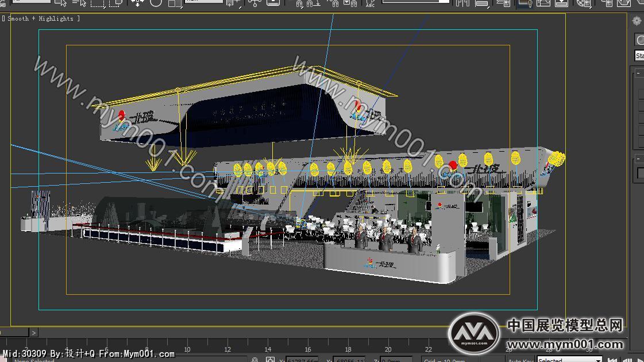Select the Select Object arrow tool

60,3
